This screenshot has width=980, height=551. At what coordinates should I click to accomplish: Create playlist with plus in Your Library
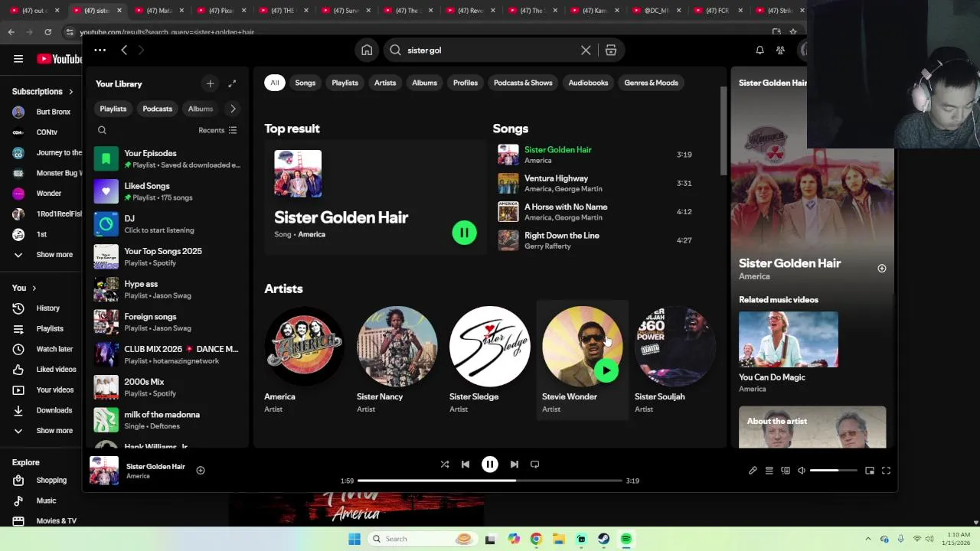[x=210, y=83]
